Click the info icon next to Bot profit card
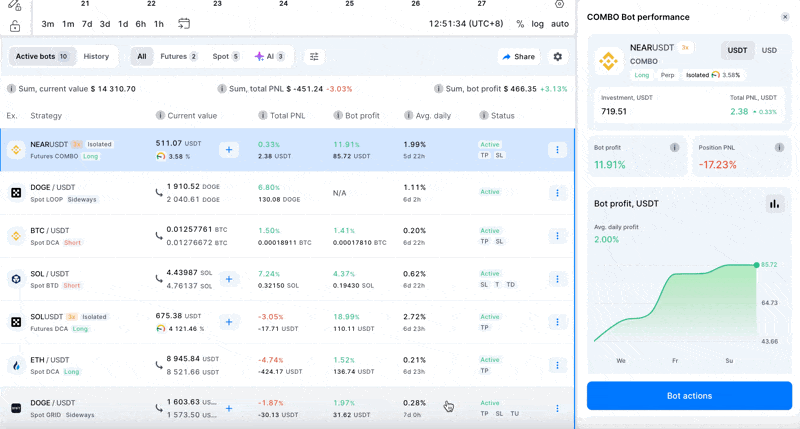 point(674,148)
